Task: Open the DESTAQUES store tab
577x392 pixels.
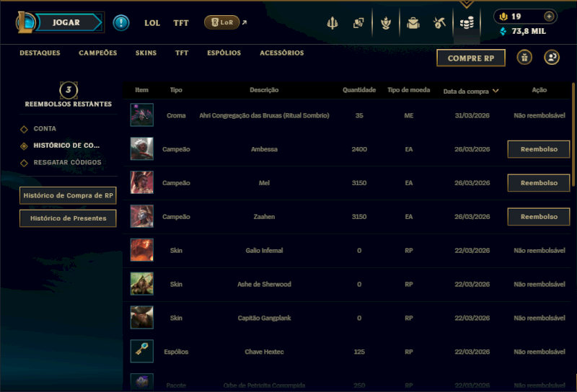Action: (x=40, y=53)
